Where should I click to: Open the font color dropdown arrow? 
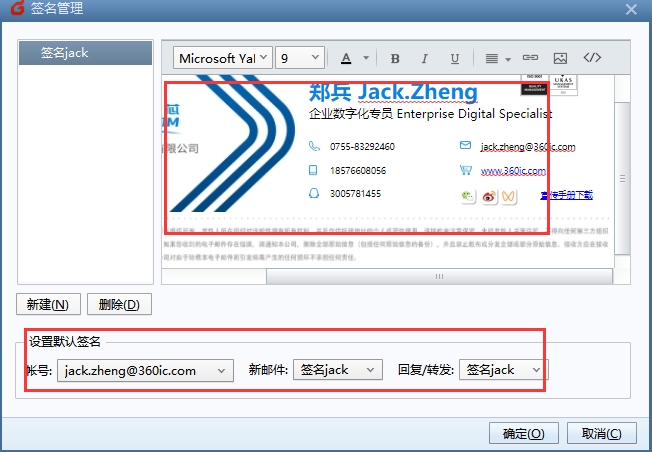tap(366, 58)
